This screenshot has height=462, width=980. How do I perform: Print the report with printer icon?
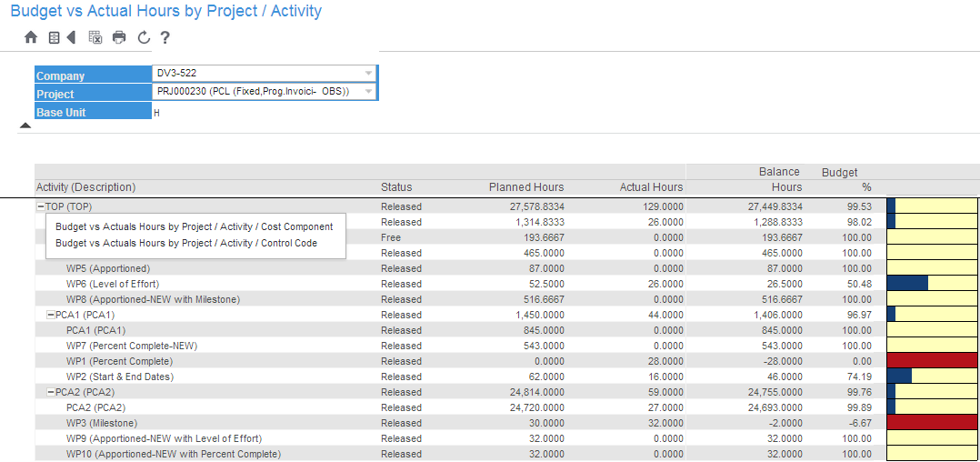(119, 37)
